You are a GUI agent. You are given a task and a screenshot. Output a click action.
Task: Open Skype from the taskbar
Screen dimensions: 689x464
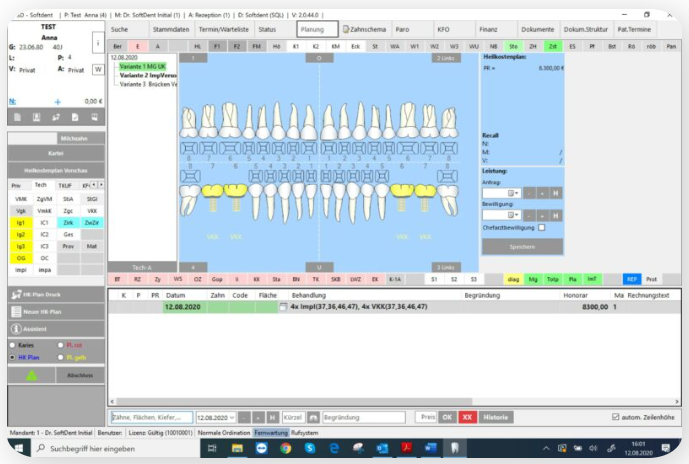coord(310,448)
